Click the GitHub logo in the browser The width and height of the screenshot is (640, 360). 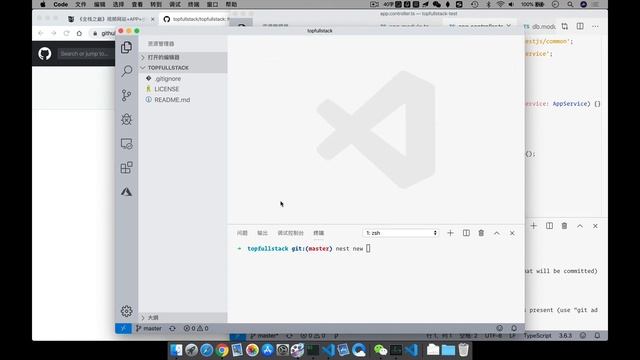point(44,53)
